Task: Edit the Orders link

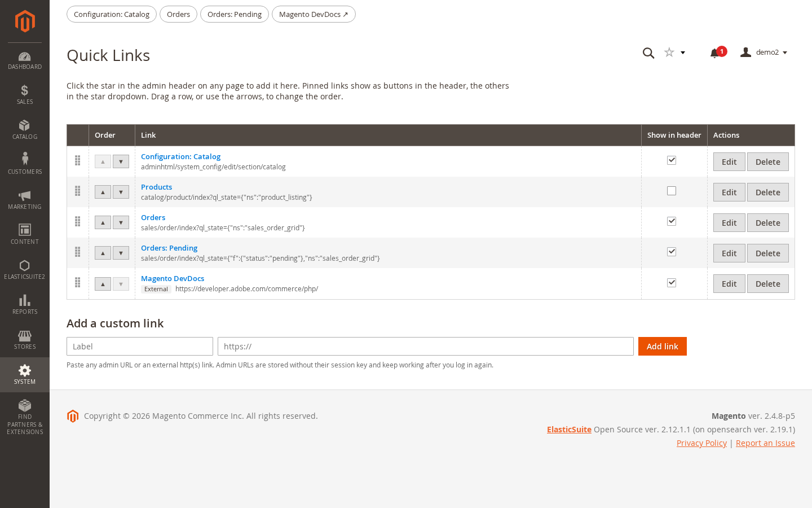Action: [x=729, y=223]
